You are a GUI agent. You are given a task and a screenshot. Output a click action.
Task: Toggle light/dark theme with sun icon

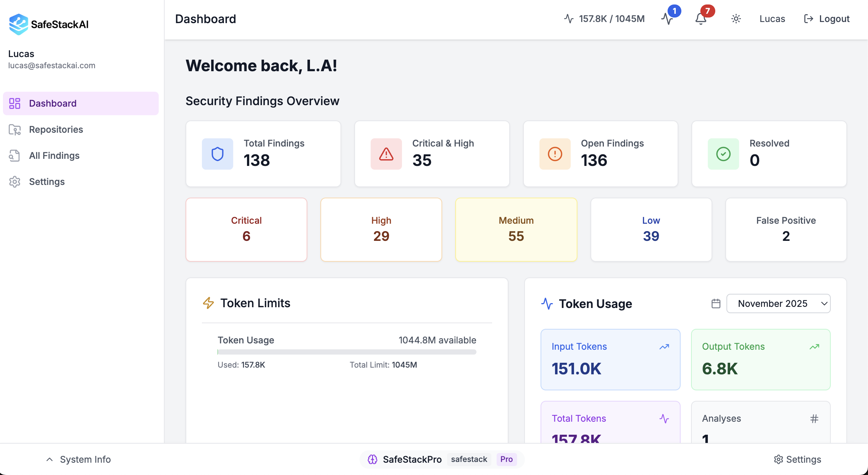point(736,19)
